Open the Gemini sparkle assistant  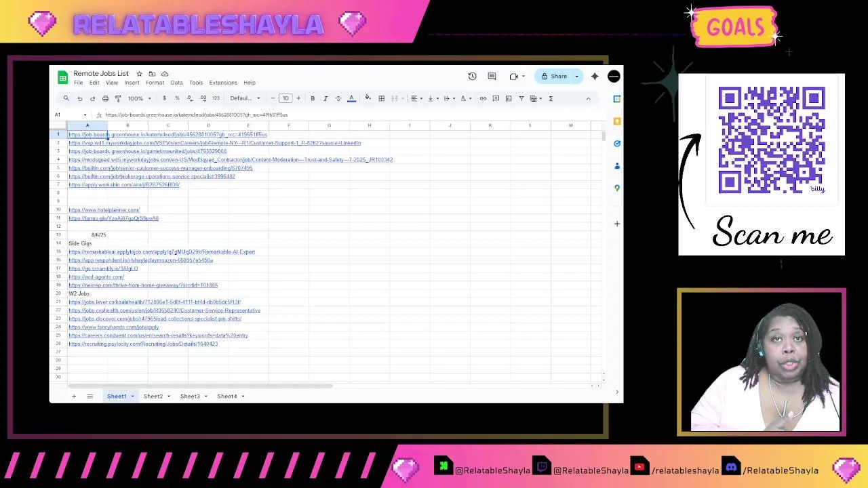coord(595,76)
